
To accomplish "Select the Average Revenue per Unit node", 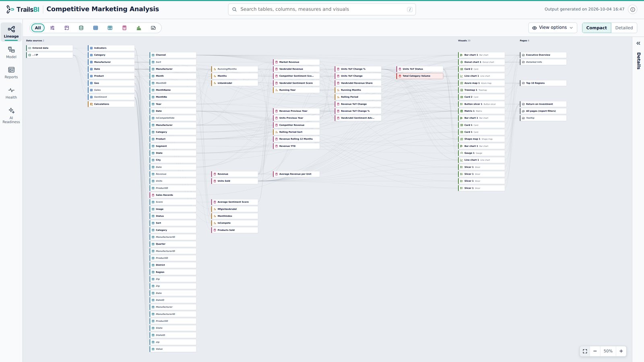I will (297, 174).
